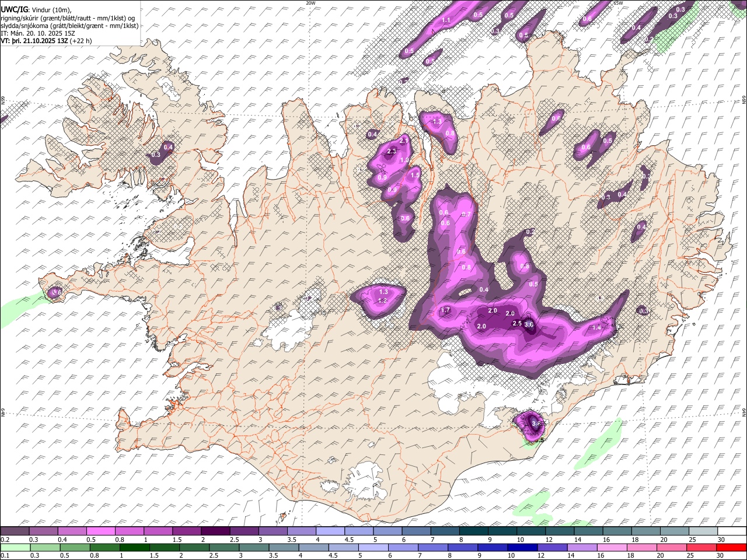Click the '0.2' label under the upper legend row
The width and height of the screenshot is (747, 560).
(5, 540)
